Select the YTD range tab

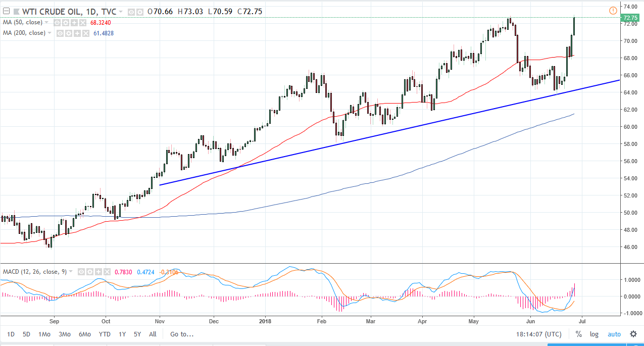coord(104,334)
